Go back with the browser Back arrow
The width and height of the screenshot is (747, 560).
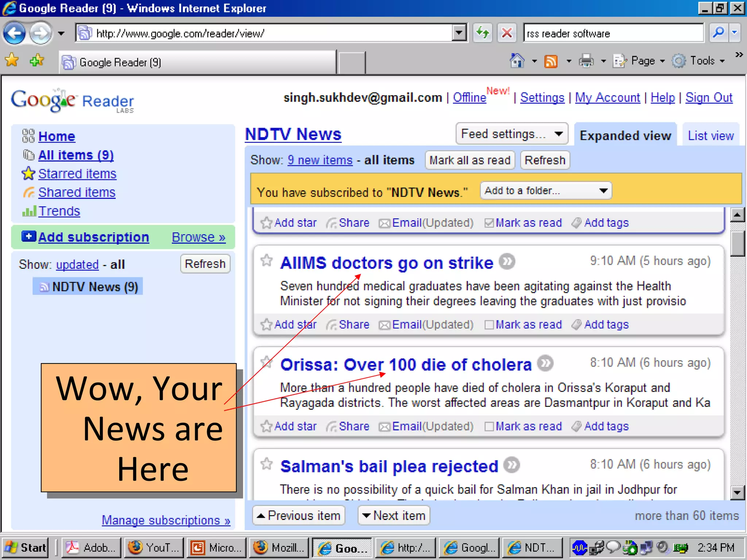[x=14, y=33]
